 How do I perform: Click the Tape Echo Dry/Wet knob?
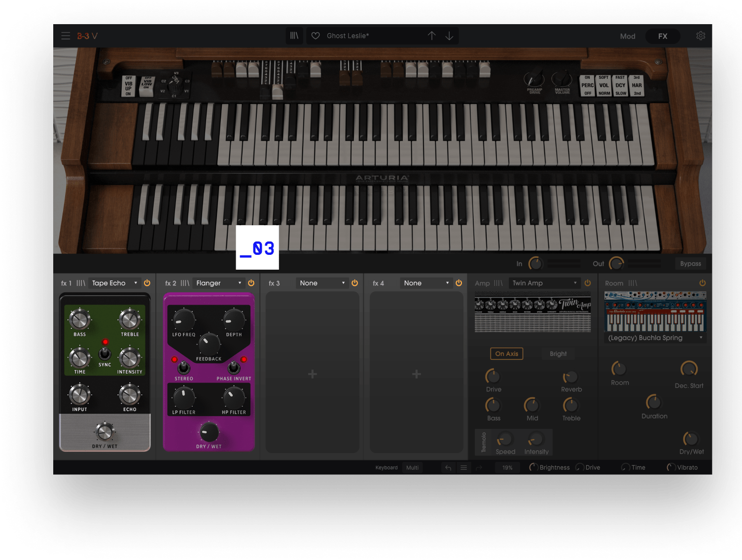click(x=105, y=432)
